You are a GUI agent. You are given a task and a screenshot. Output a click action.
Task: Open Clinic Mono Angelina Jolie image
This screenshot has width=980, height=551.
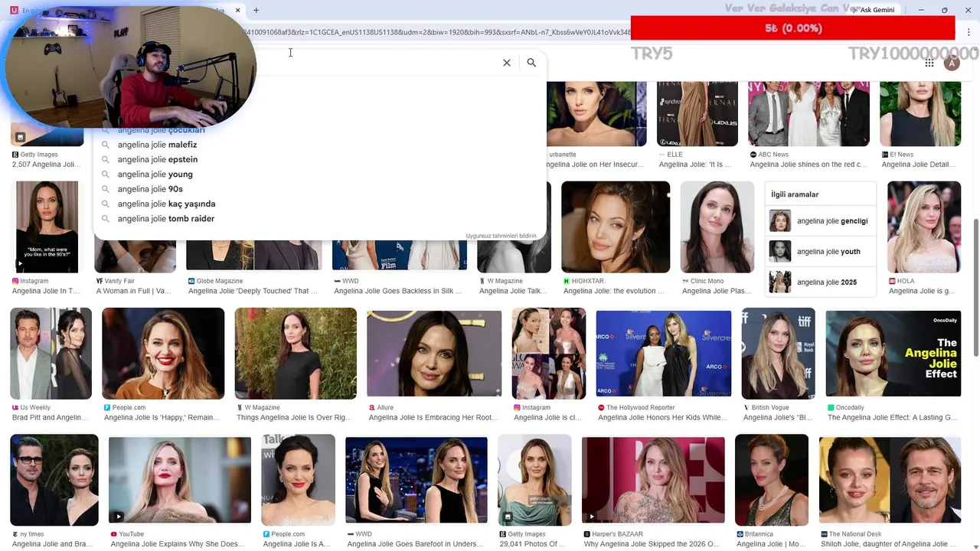[x=717, y=227]
